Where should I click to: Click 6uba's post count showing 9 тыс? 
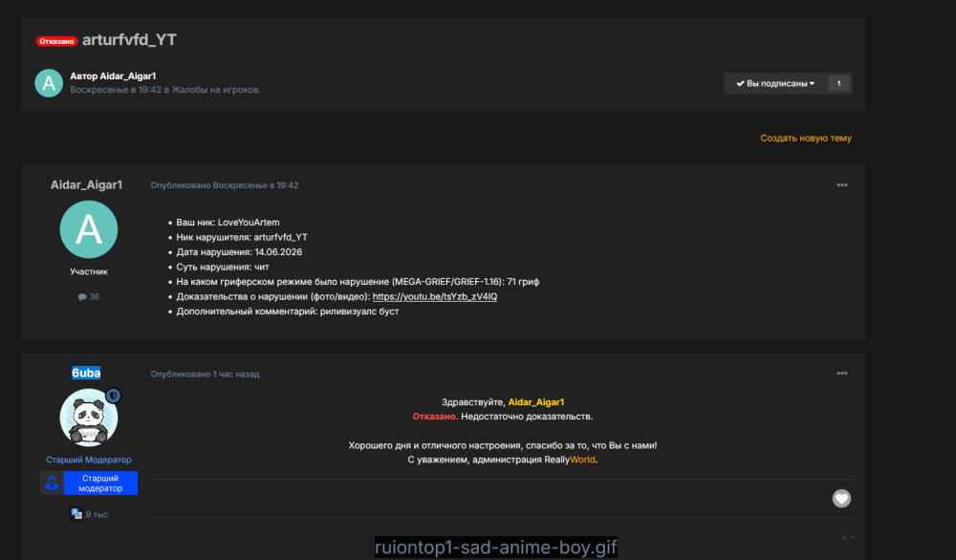[x=90, y=514]
